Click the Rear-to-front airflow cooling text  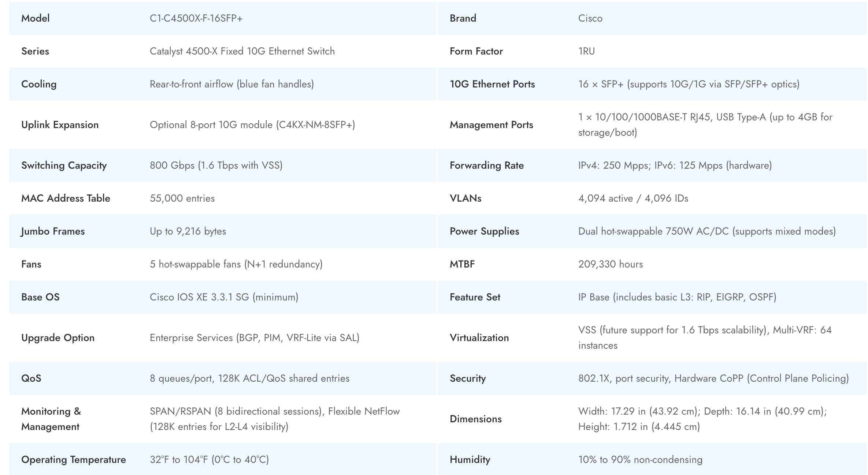(x=231, y=84)
